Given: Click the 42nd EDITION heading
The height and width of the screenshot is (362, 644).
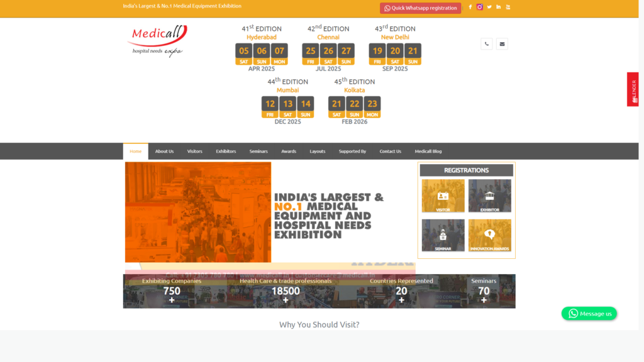Looking at the screenshot, I should coord(328,28).
